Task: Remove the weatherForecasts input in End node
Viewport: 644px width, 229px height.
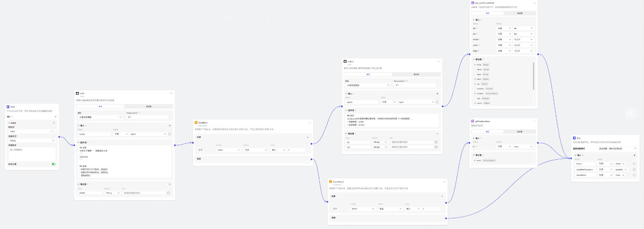Action: pyautogui.click(x=634, y=170)
